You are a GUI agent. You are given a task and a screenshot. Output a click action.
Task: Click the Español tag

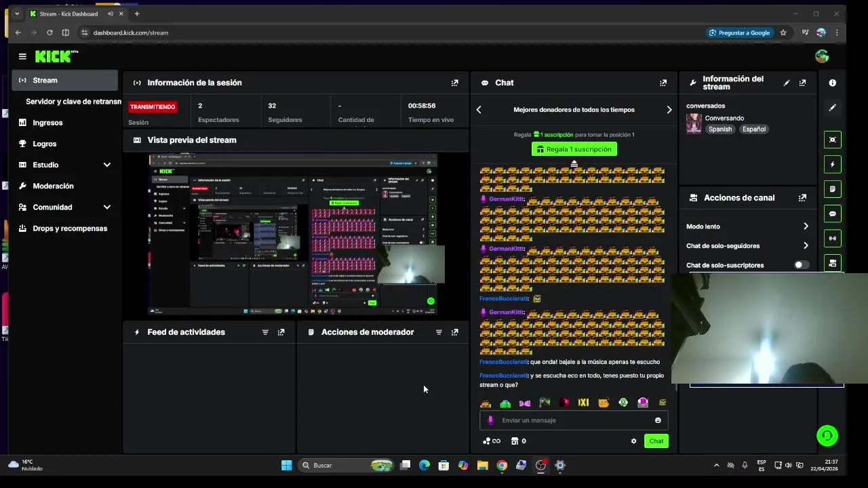pos(753,129)
